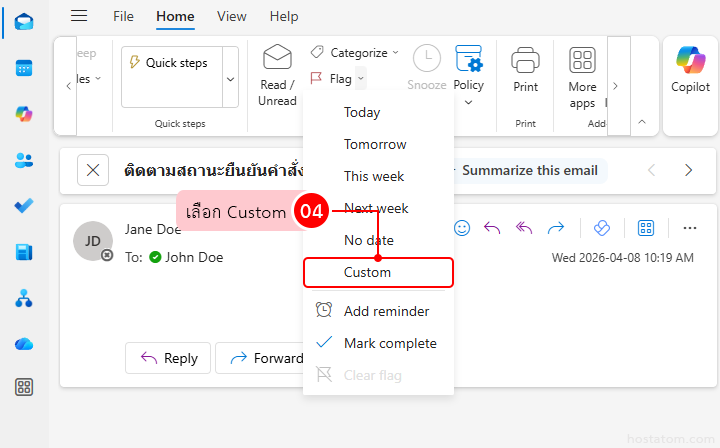
Task: Open the OneDrive cloud icon
Action: click(x=24, y=344)
